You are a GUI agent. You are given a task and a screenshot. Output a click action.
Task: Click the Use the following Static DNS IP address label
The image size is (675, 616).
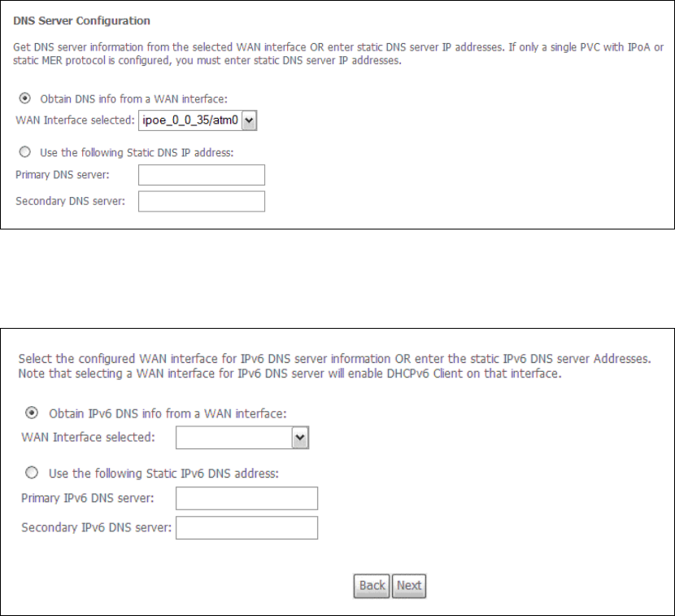pos(137,152)
